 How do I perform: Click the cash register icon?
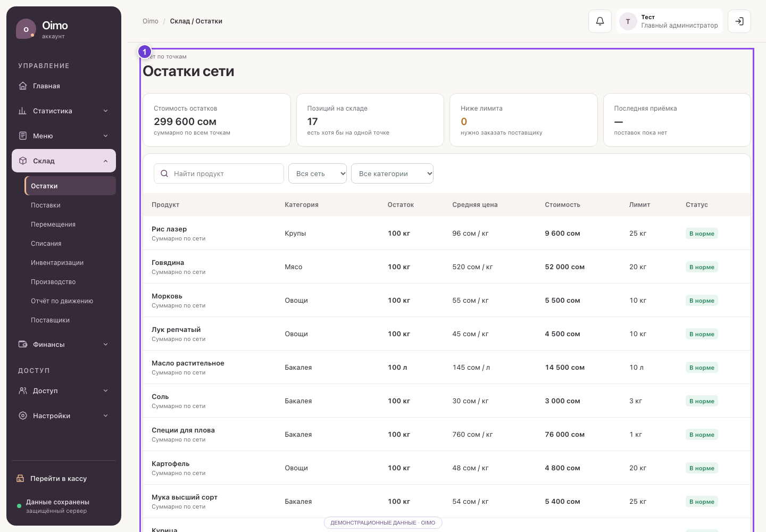[20, 478]
